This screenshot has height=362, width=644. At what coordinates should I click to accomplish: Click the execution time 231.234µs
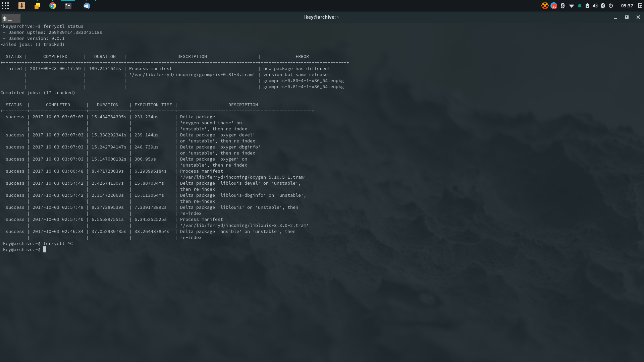pos(147,117)
